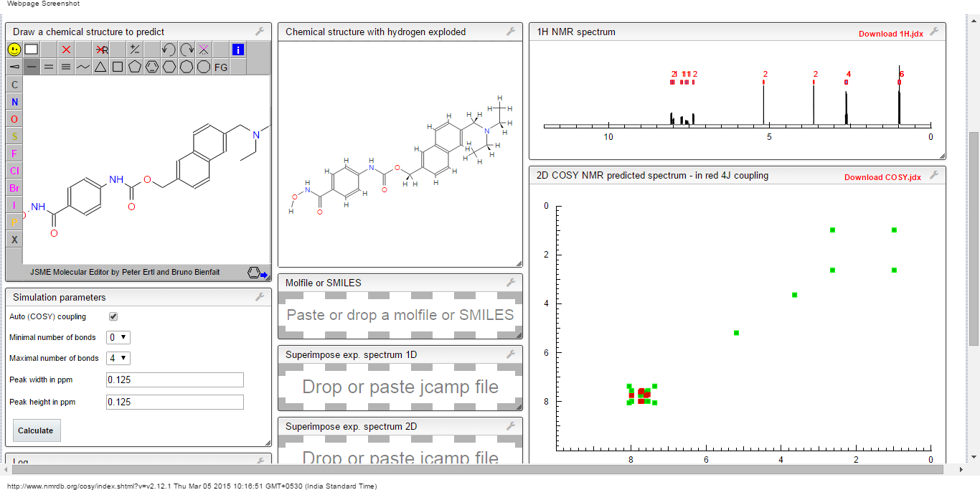Image resolution: width=980 pixels, height=490 pixels.
Task: Click the Download 1H.jdx link
Action: [x=890, y=34]
